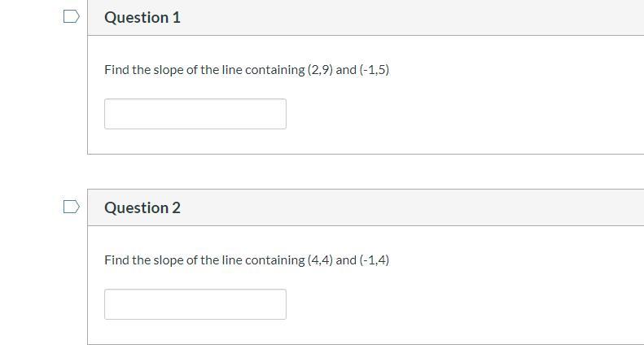
Task: Click the Question 1 answer input box
Action: click(x=195, y=114)
